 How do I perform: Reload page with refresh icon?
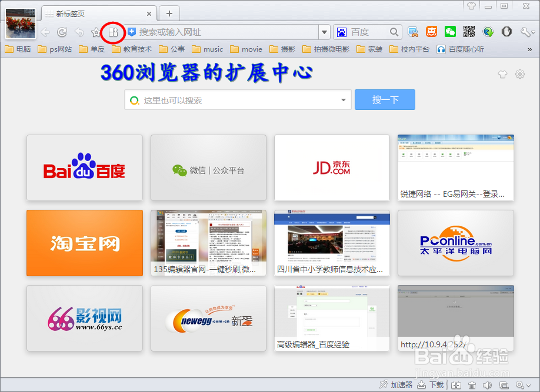click(62, 32)
